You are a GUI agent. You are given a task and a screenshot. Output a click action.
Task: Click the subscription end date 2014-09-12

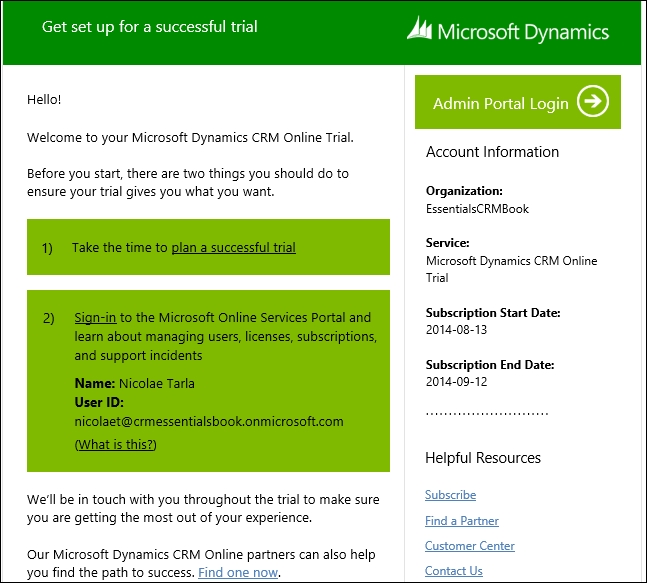coord(456,382)
